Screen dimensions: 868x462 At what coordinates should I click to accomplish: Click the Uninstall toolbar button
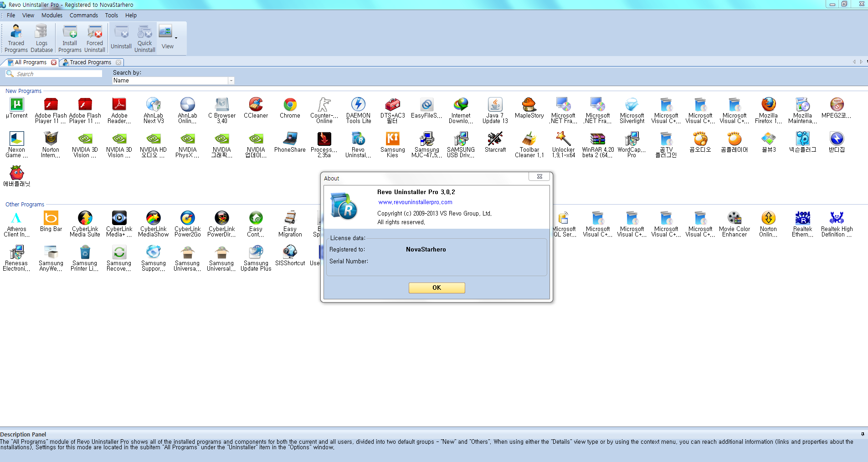(121, 38)
